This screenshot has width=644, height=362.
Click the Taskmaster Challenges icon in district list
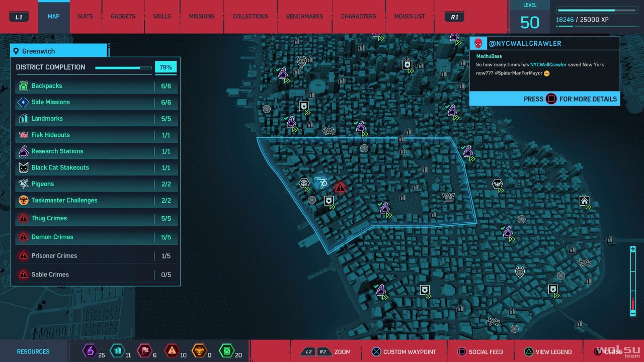(23, 201)
